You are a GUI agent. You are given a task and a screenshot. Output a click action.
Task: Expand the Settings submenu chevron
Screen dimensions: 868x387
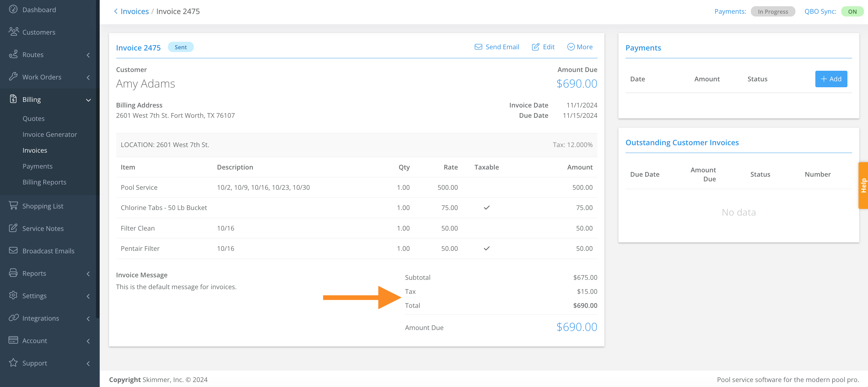(88, 296)
